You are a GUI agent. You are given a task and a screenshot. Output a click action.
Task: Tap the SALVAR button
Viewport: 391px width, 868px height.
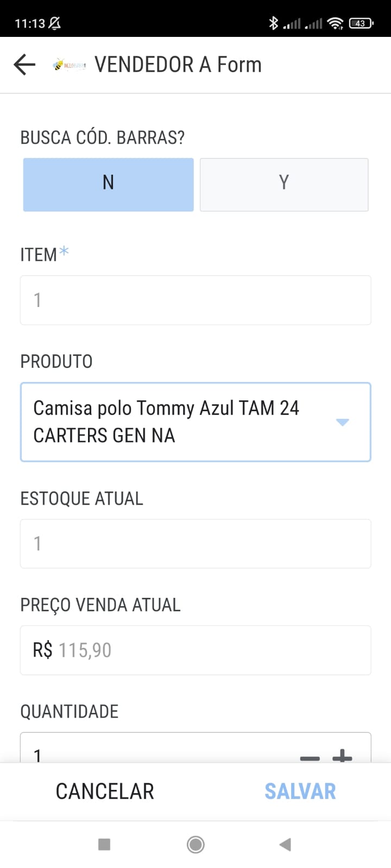click(300, 792)
